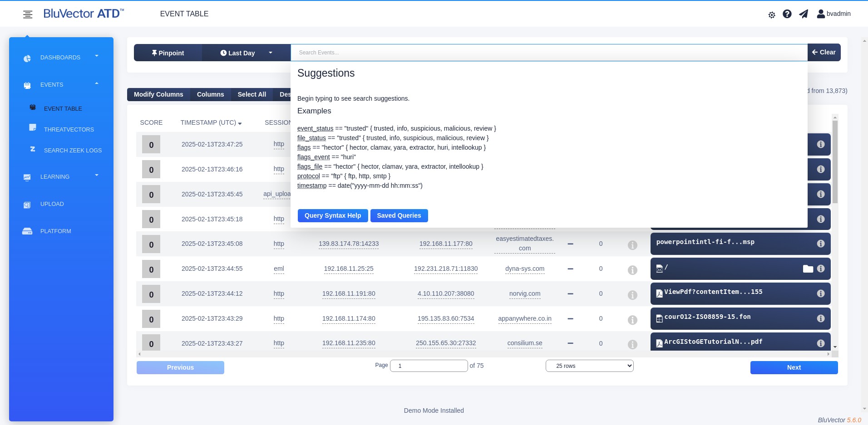This screenshot has height=425, width=868.
Task: Click the Select All button
Action: [252, 94]
